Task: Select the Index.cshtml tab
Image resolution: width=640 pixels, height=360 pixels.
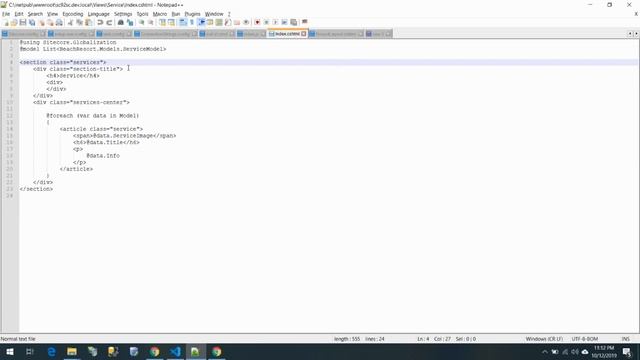Action: coord(287,34)
